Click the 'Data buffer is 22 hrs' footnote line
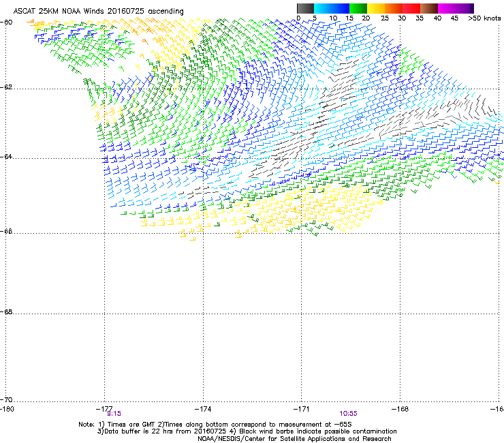Image resolution: width=504 pixels, height=443 pixels. pos(247,431)
